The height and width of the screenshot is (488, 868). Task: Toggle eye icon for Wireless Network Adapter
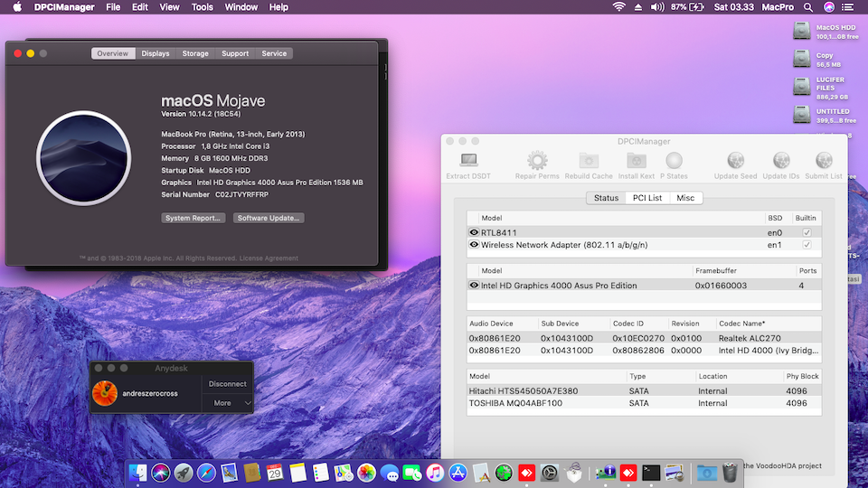tap(474, 245)
